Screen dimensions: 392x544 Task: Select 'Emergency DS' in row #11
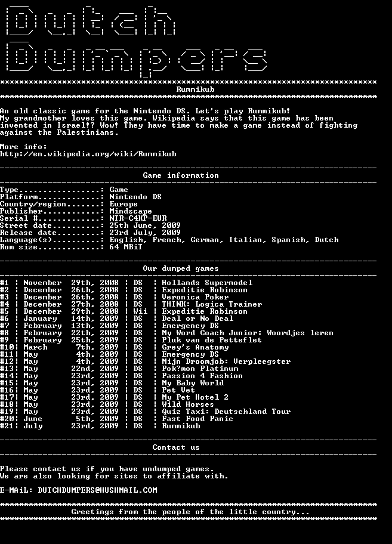point(190,354)
